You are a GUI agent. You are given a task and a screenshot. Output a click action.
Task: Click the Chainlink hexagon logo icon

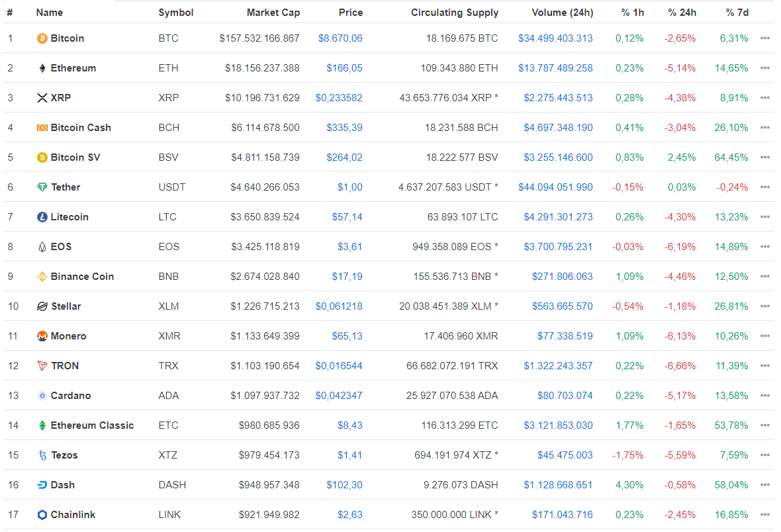pyautogui.click(x=42, y=515)
